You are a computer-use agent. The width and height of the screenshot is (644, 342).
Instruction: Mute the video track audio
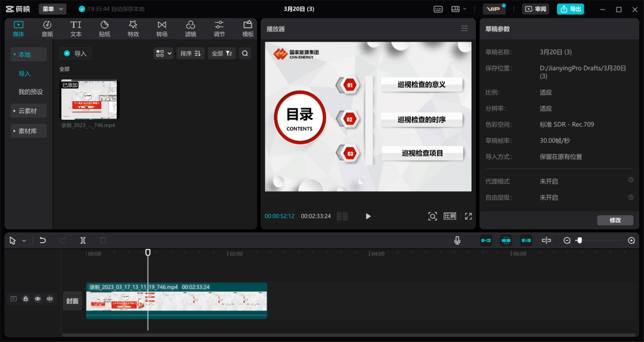point(49,299)
